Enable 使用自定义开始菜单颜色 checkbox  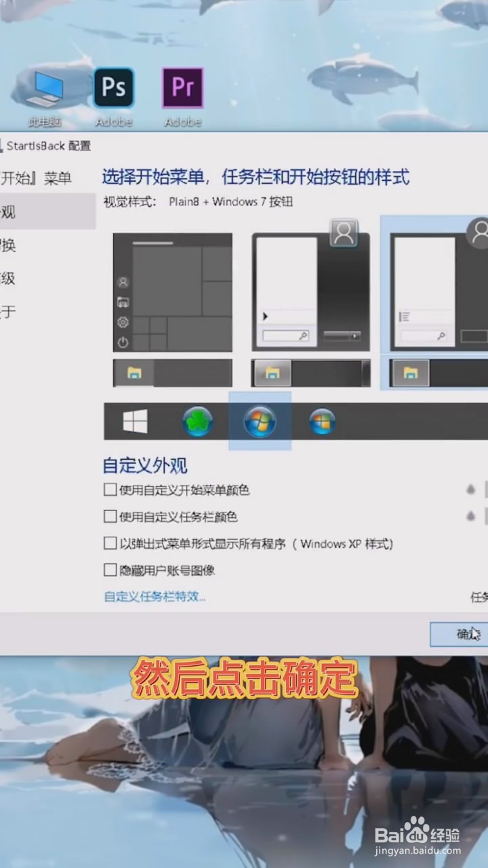click(x=110, y=489)
